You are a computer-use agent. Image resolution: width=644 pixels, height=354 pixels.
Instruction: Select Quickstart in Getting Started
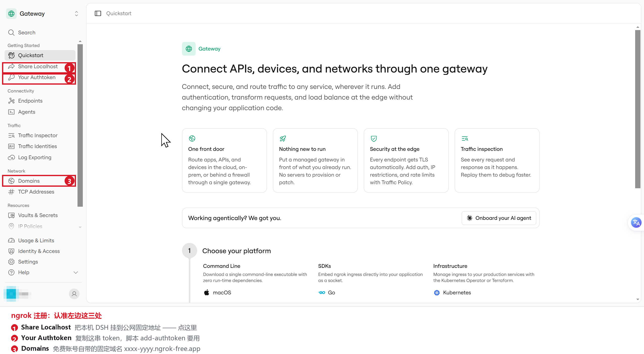click(40, 55)
